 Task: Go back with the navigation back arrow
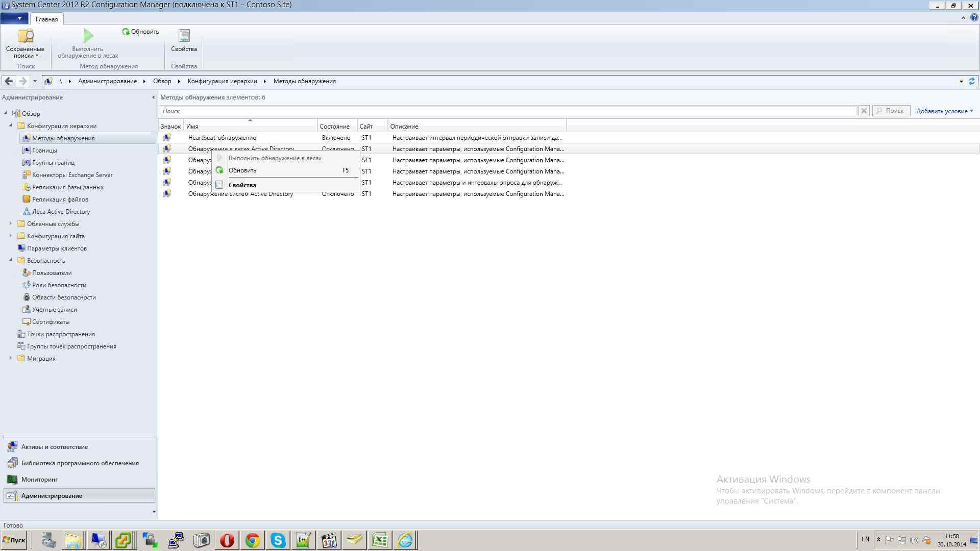(x=9, y=81)
